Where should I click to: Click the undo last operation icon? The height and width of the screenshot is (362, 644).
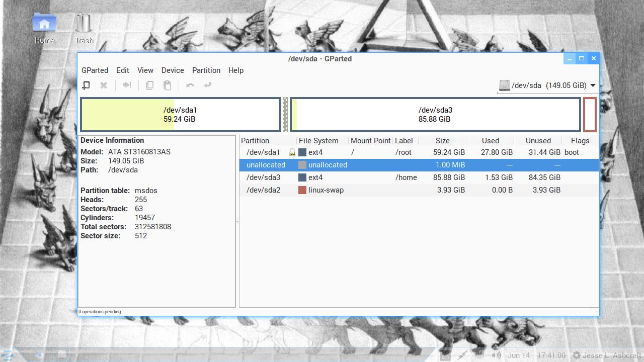tap(190, 85)
